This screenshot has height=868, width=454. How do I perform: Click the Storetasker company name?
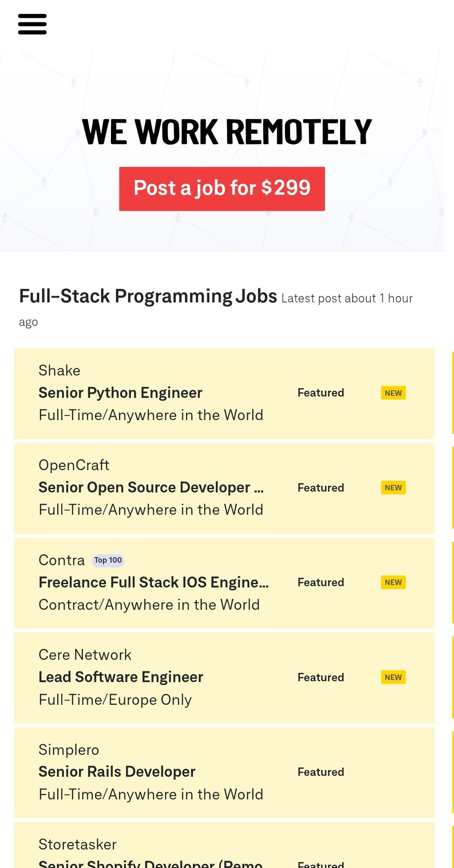click(78, 844)
